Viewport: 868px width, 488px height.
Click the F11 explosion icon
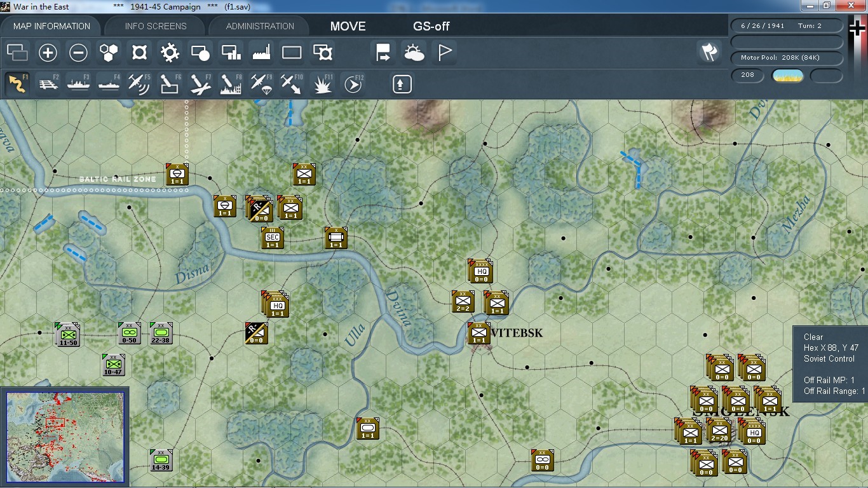click(322, 84)
